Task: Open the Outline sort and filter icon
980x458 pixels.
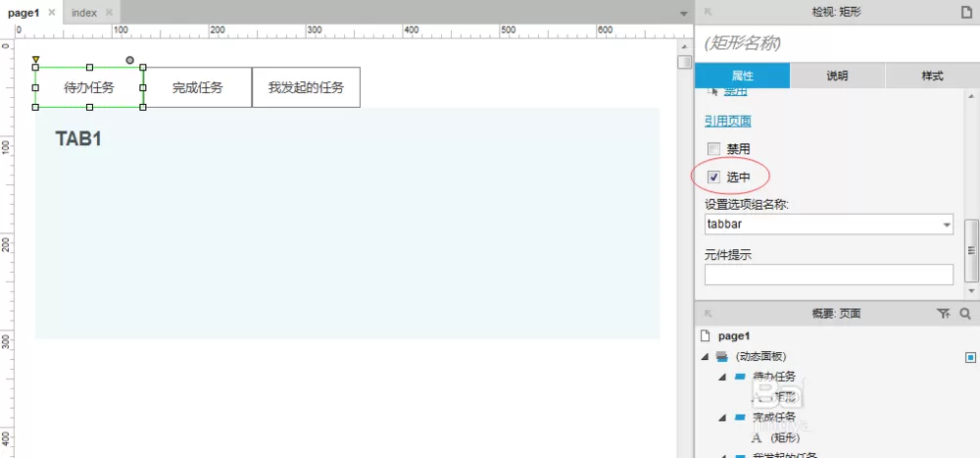Action: pyautogui.click(x=944, y=314)
